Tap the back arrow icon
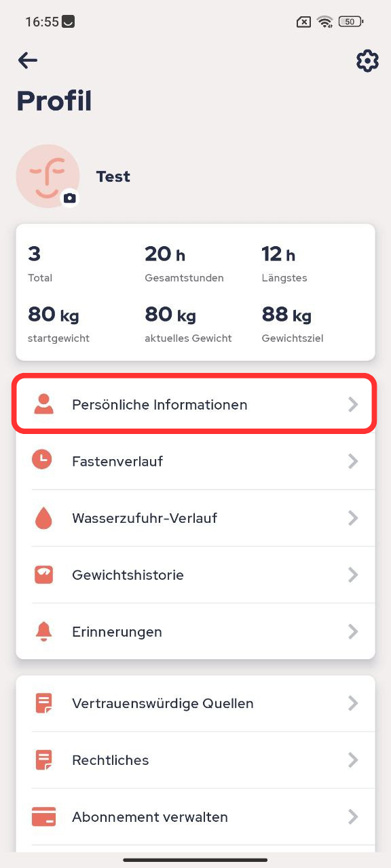Viewport: 391px width, 868px height. (28, 60)
